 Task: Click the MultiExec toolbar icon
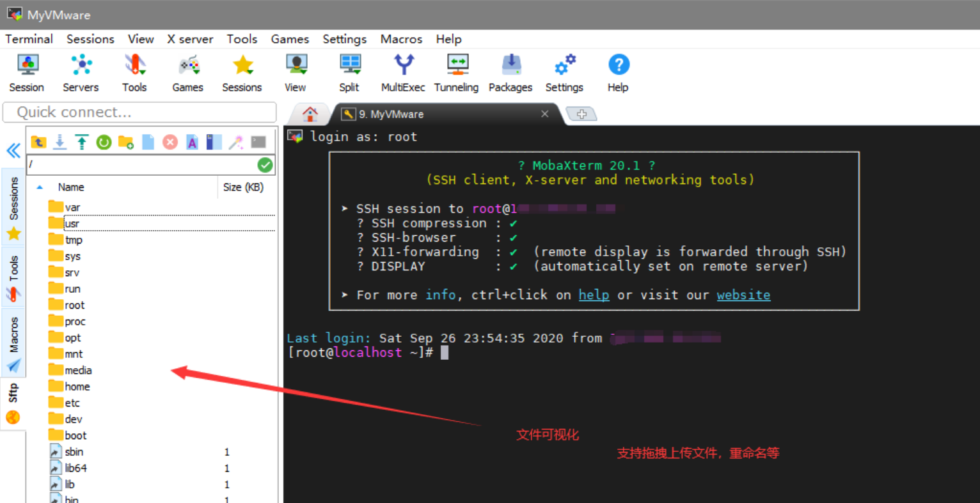click(403, 73)
